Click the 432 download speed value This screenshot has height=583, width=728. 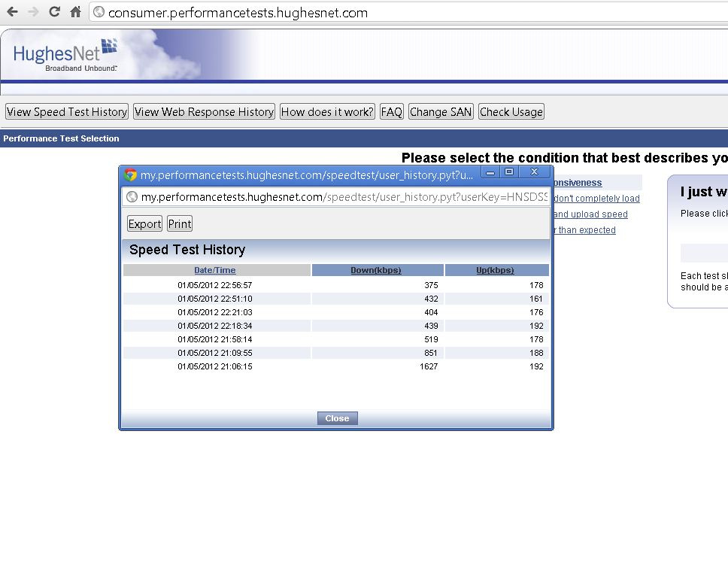click(x=431, y=299)
